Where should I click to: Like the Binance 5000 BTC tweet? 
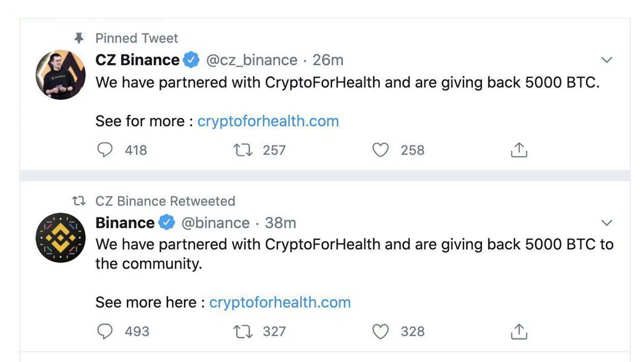[380, 331]
